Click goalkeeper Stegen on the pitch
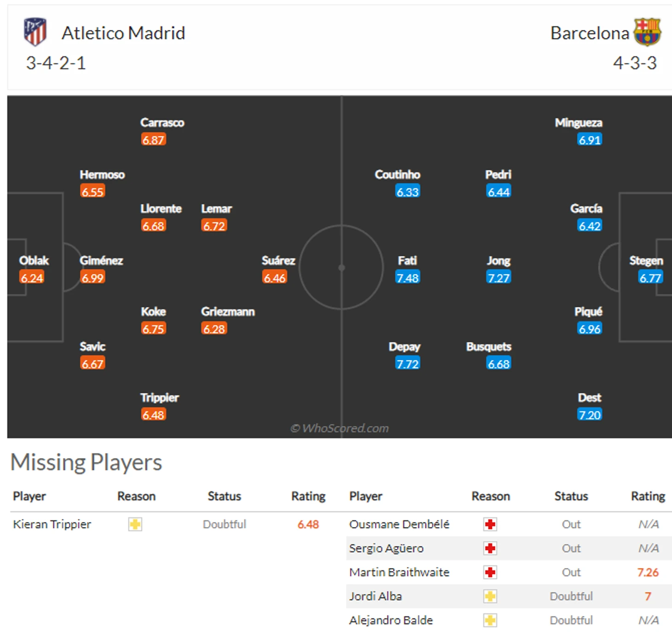Viewport: 672px width, 632px height. [646, 261]
